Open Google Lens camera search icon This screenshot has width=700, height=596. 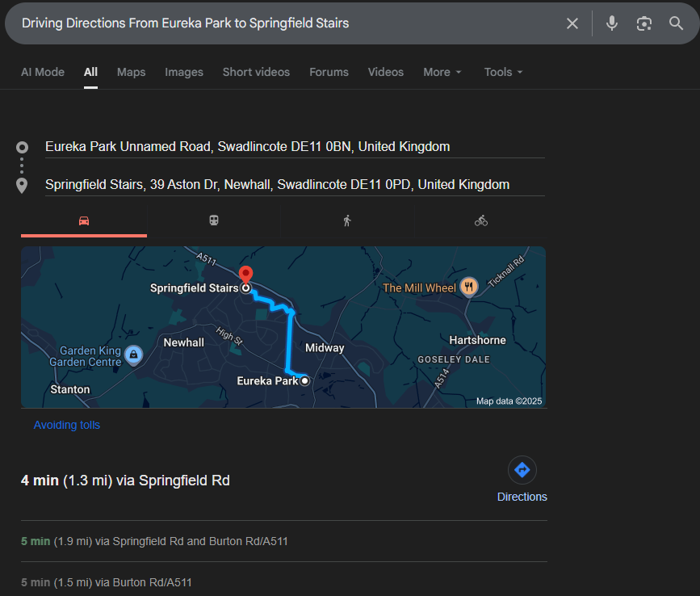(643, 23)
